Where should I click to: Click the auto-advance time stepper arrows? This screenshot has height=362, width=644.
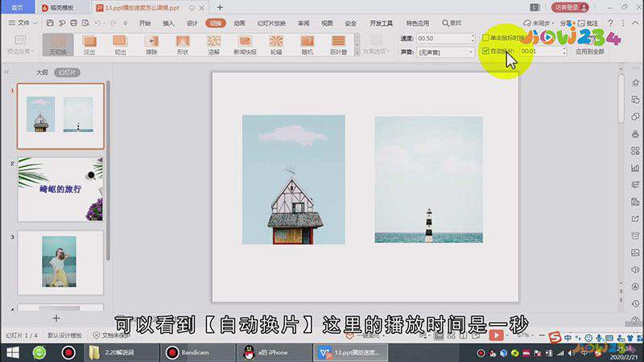pyautogui.click(x=564, y=51)
